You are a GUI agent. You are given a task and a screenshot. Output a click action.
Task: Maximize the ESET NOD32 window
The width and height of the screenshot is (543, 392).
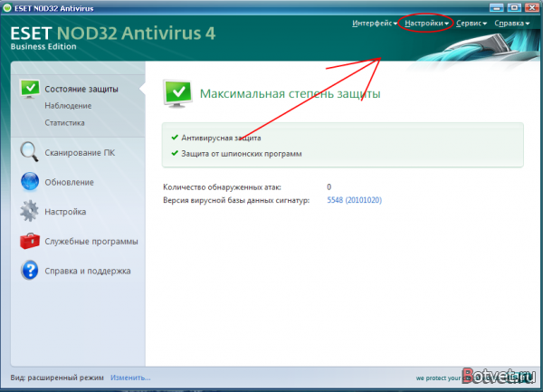coord(514,7)
